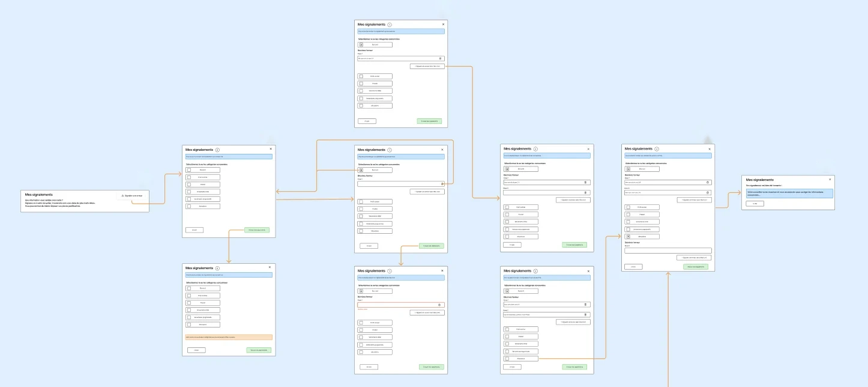Uncheck the last checked category in the tallest frame
Image resolution: width=868 pixels, height=387 pixels.
point(628,237)
